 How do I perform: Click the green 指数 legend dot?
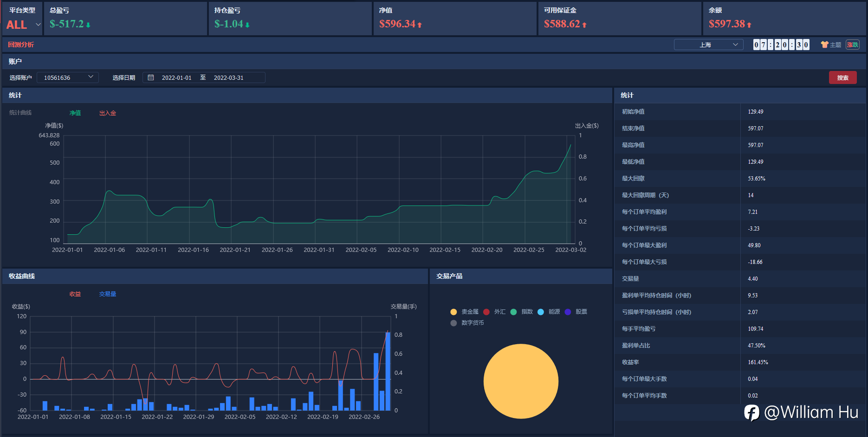pyautogui.click(x=513, y=312)
